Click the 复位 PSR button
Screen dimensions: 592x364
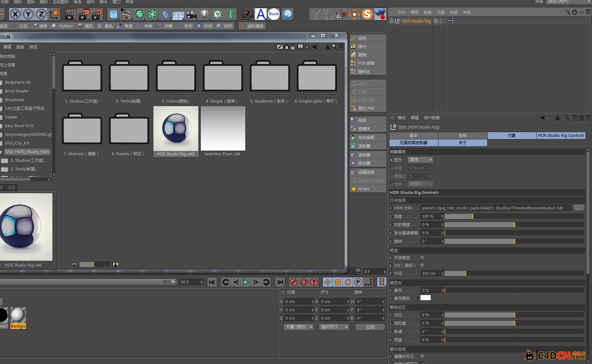368,108
